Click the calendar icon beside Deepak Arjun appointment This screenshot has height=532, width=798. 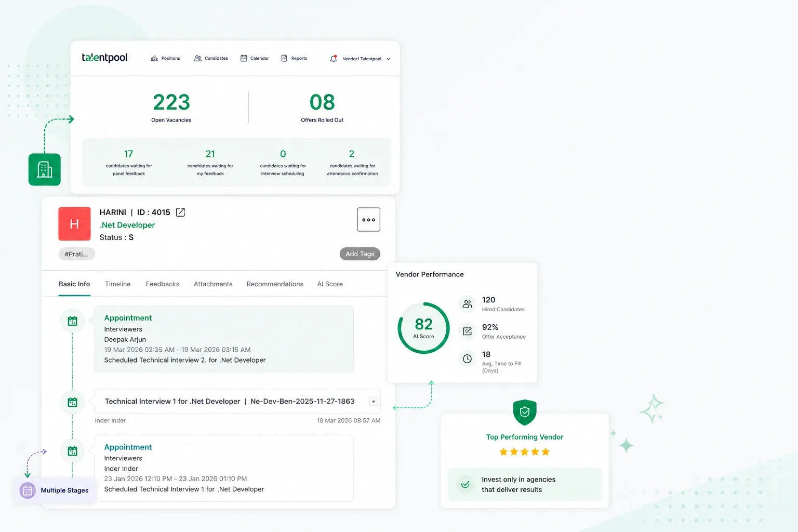coord(73,321)
